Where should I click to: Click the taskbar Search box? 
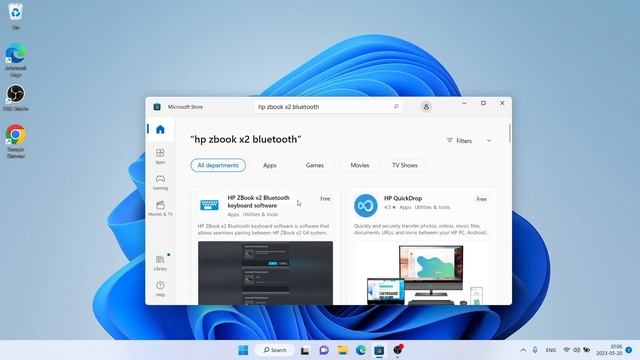coord(274,350)
